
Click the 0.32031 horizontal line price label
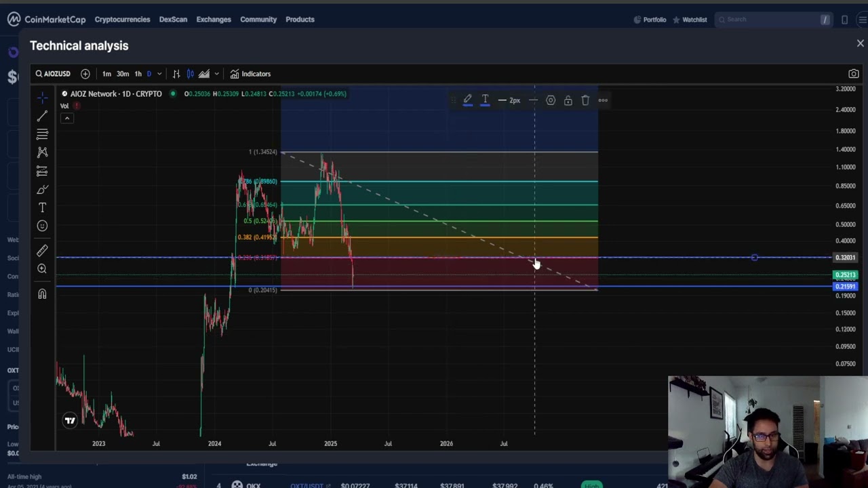click(845, 258)
